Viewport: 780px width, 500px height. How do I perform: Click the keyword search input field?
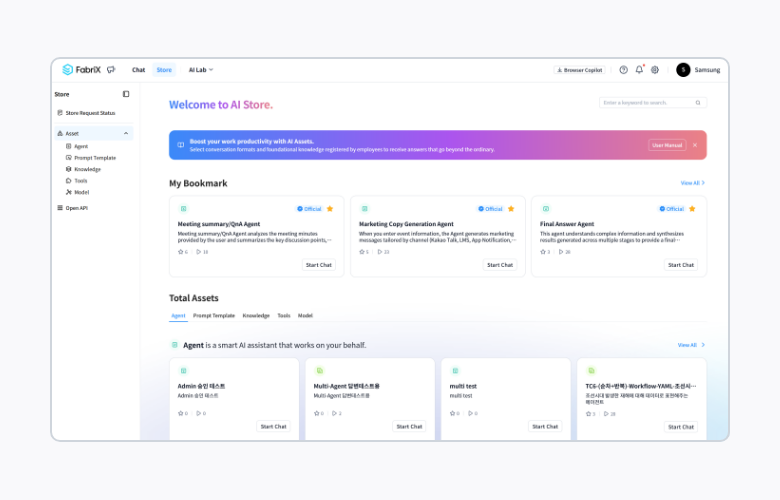tap(645, 102)
